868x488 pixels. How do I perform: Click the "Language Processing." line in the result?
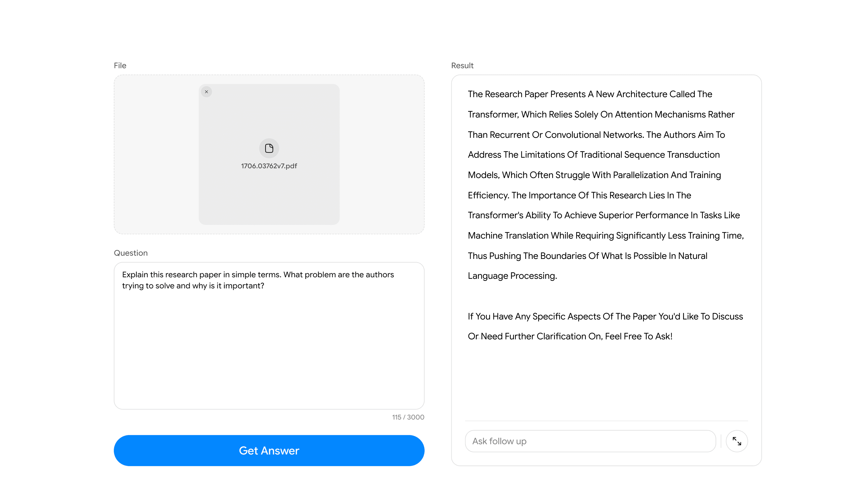tap(512, 276)
